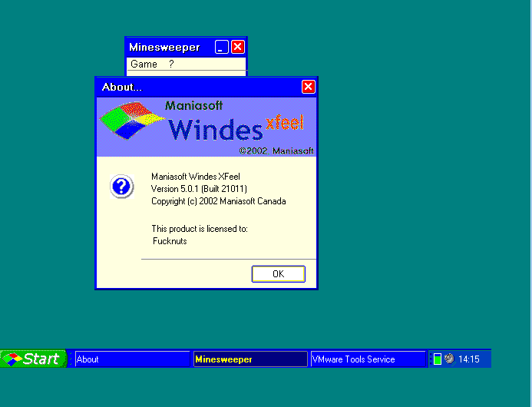The image size is (532, 407).
Task: Select Minesweeper taskbar button
Action: pos(249,359)
